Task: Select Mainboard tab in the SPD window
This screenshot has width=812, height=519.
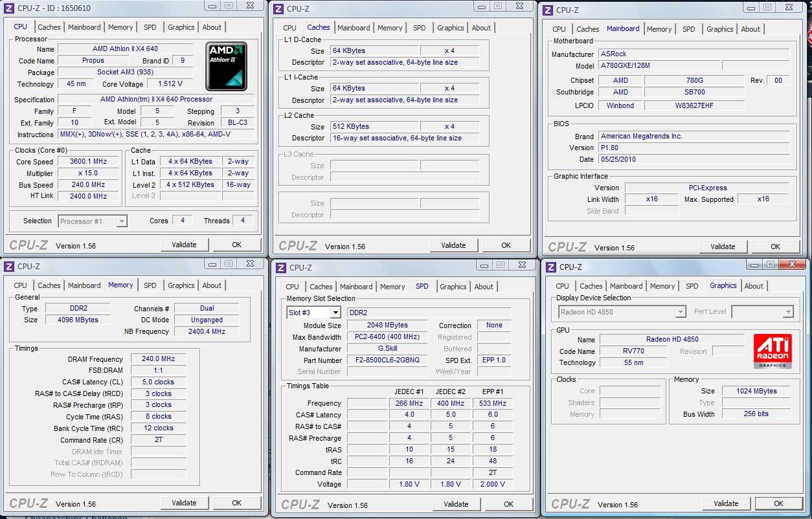Action: (x=356, y=287)
